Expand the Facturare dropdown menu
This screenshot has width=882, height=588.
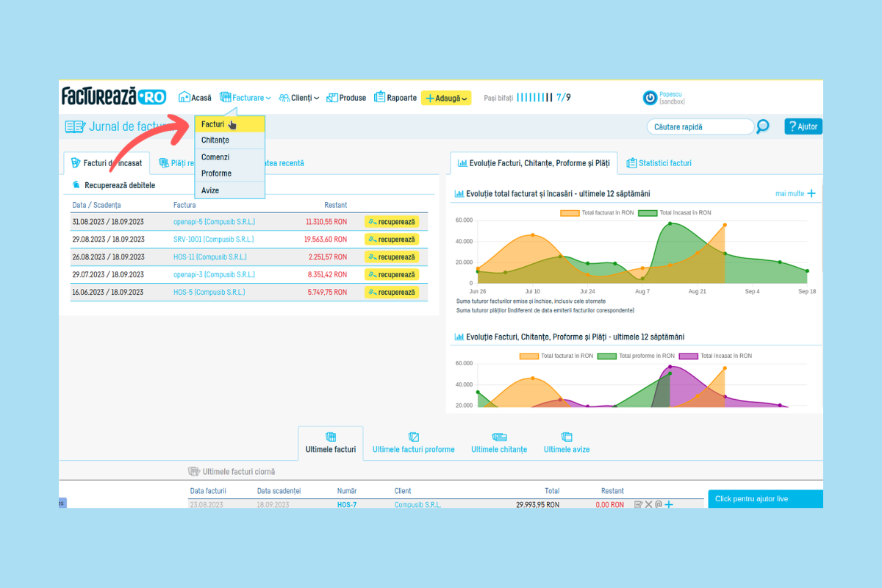coord(245,98)
